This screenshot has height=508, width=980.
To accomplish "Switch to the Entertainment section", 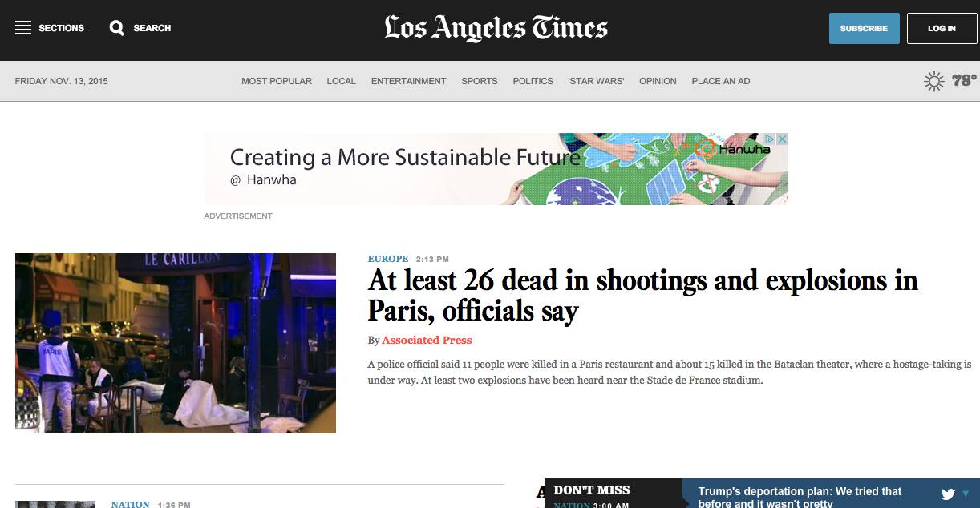I will click(408, 81).
